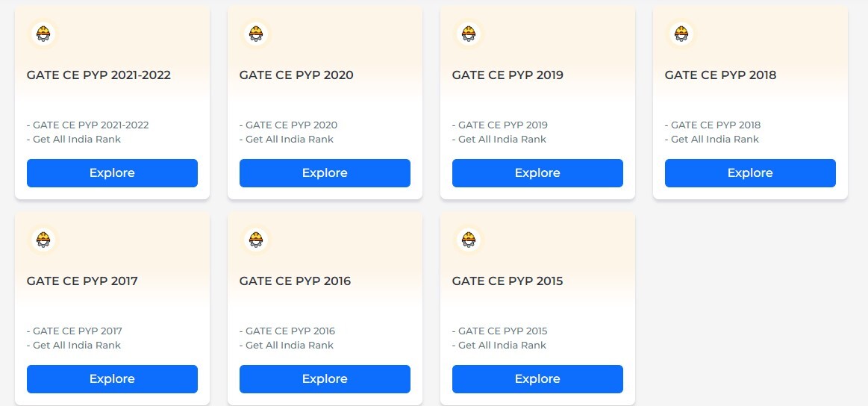This screenshot has width=868, height=406.
Task: Click helmet icon on GATE CE PYP 2015 card
Action: pos(469,240)
